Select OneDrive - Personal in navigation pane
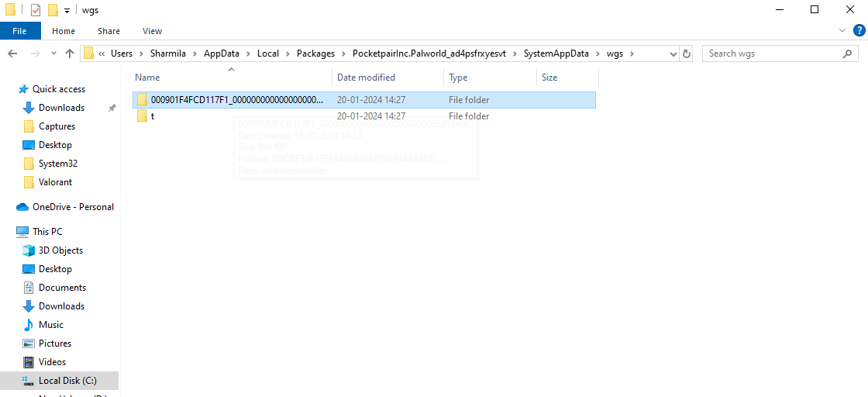This screenshot has width=868, height=397. click(73, 207)
